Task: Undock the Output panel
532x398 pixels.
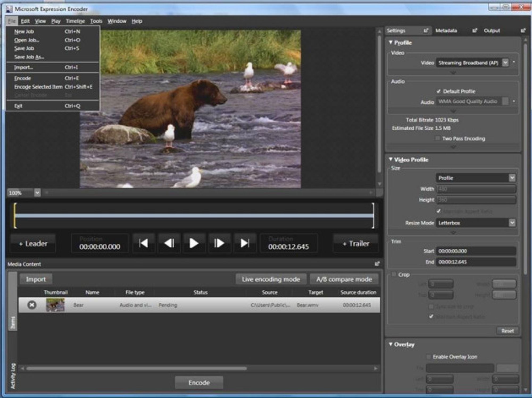Action: click(523, 31)
